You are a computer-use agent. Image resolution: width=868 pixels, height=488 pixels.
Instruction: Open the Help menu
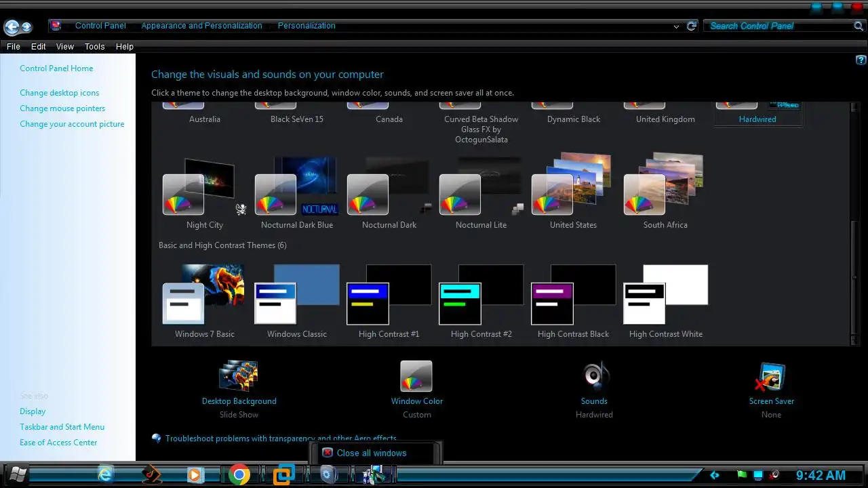point(125,47)
